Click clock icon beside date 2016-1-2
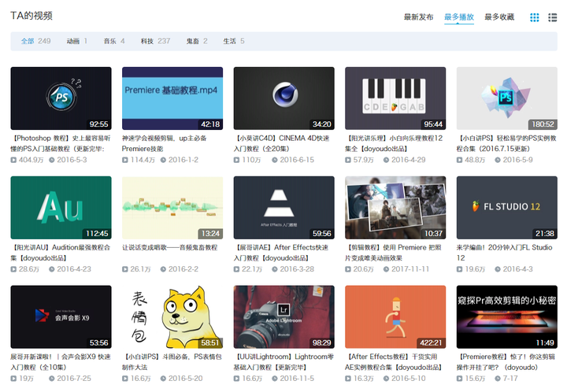This screenshot has width=567, height=392. (x=163, y=160)
